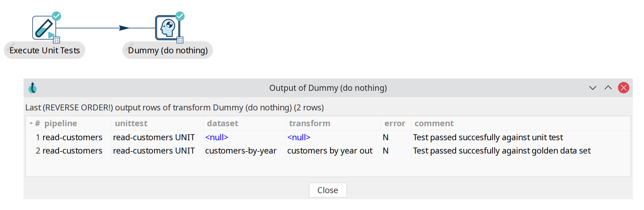Select the golden data set comment cell
Viewport: 644px width, 210px height.
(502, 151)
